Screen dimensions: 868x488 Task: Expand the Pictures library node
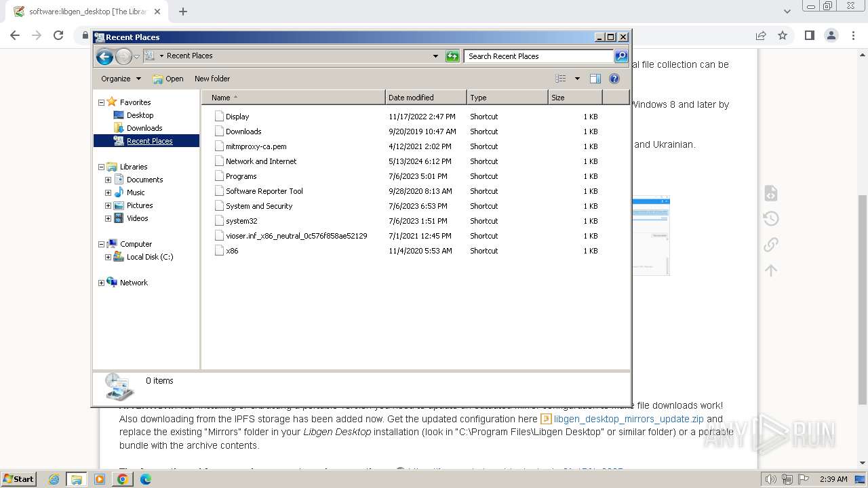pyautogui.click(x=108, y=205)
